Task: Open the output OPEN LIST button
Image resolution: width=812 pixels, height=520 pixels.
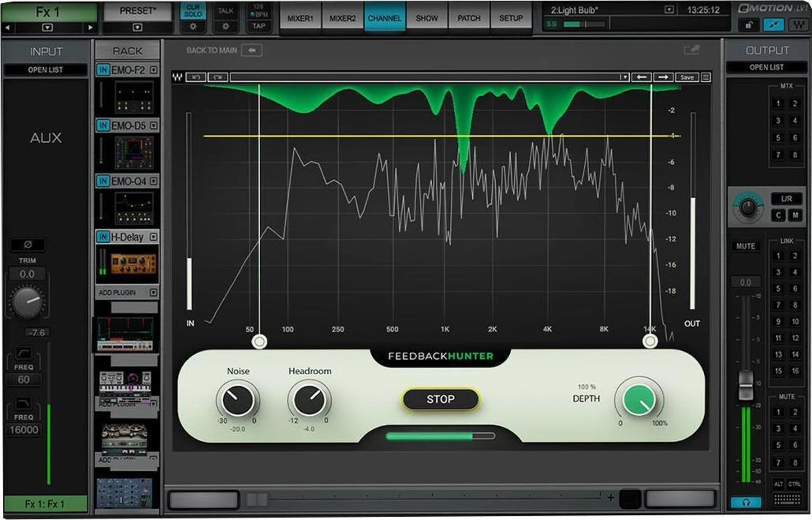Action: coord(766,67)
